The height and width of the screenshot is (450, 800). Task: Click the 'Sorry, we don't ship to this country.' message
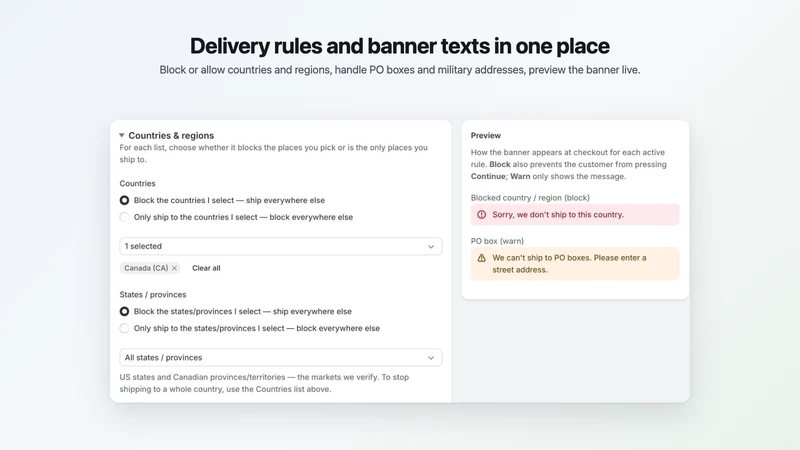[558, 215]
